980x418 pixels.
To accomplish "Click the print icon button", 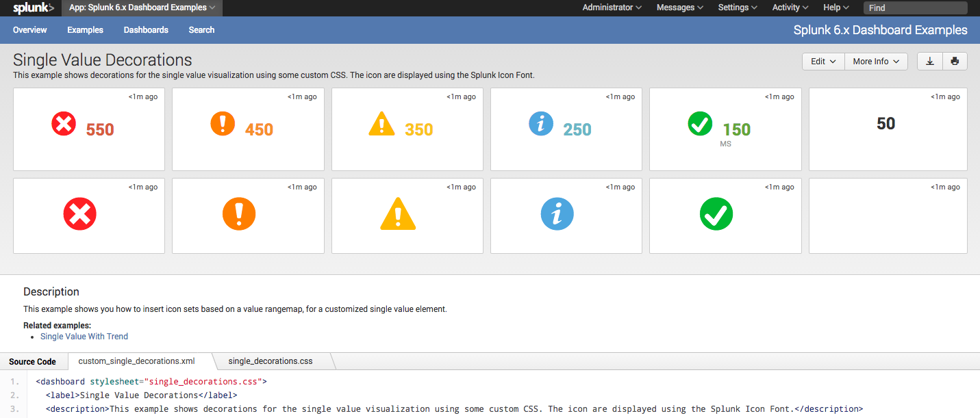I will tap(955, 62).
